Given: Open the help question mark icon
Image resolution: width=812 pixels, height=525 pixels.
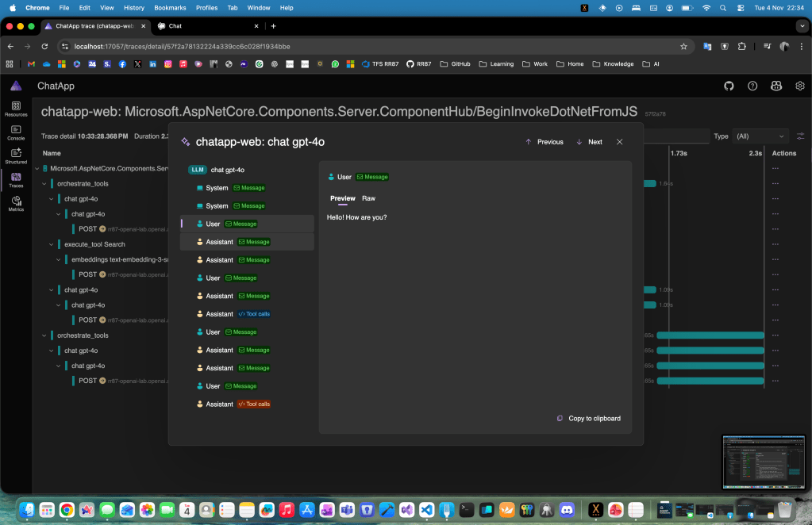Looking at the screenshot, I should pos(752,86).
